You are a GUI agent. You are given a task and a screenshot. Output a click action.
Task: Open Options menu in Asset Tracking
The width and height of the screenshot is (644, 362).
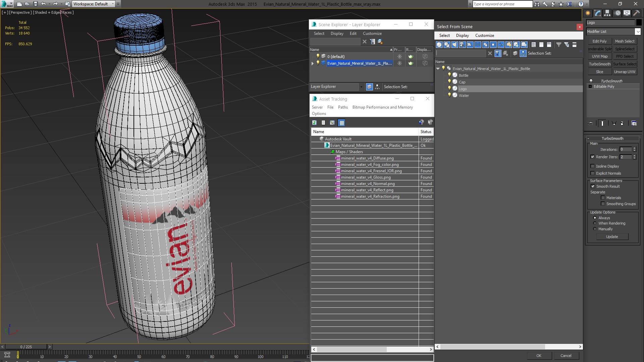click(319, 114)
